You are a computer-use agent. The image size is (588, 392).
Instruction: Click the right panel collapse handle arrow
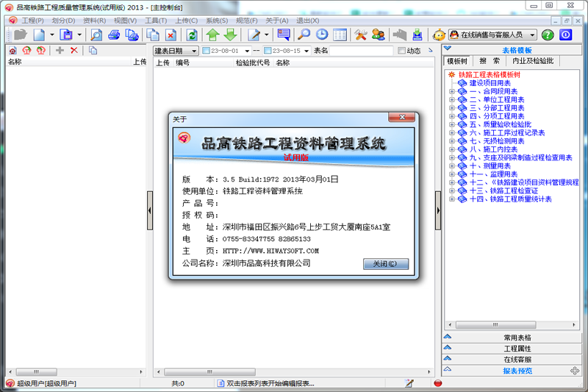(438, 210)
